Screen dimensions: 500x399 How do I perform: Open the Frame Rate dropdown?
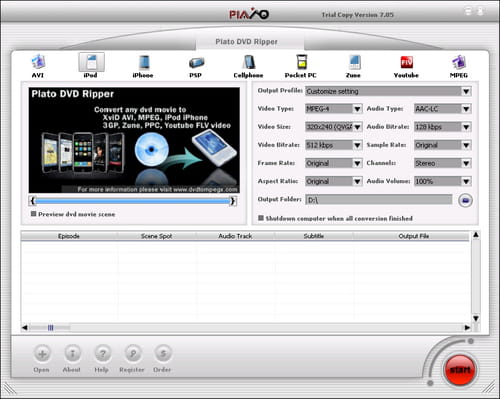(357, 163)
